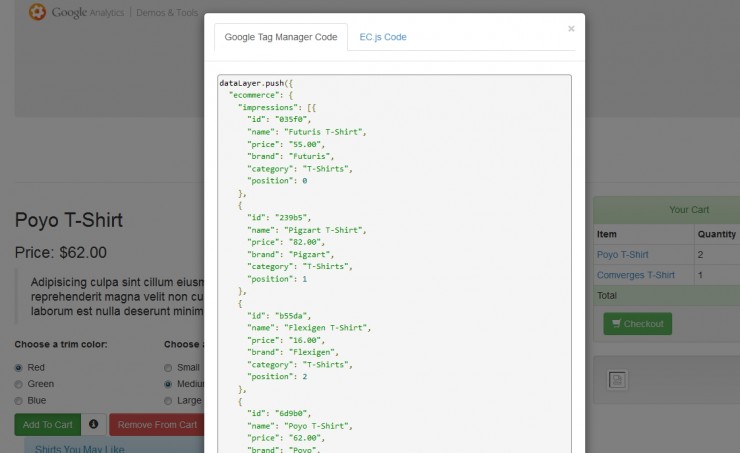Click the "name": "Futuris T-Shirt" code line

[x=307, y=132]
